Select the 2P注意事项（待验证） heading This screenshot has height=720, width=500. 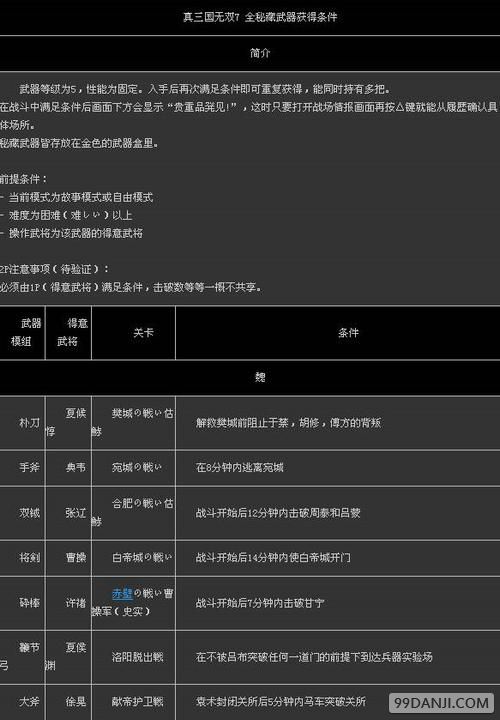point(55,270)
